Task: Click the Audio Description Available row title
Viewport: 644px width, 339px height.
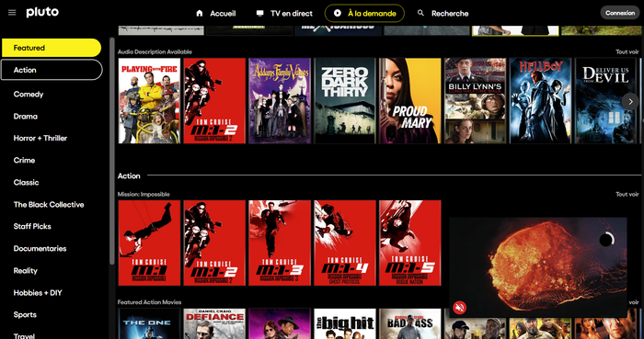Action: coord(155,51)
